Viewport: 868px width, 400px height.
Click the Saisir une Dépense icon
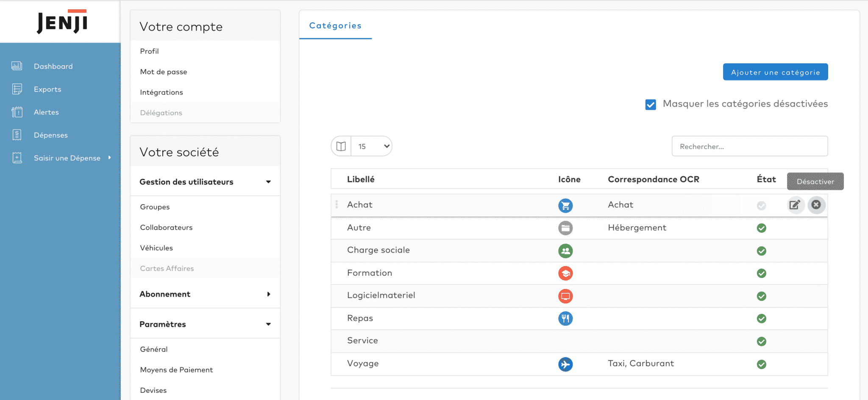pyautogui.click(x=17, y=158)
